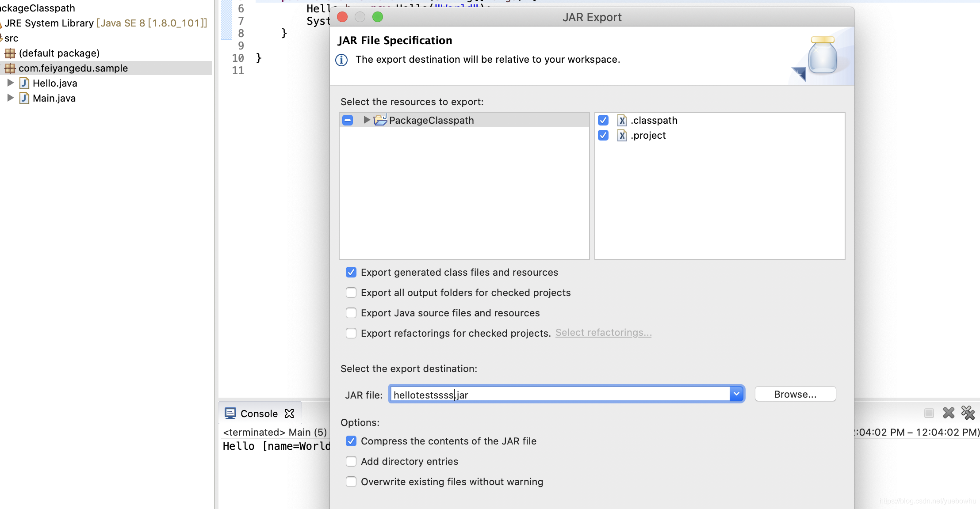This screenshot has height=509, width=980.
Task: Switch to the Console tab
Action: pos(259,414)
